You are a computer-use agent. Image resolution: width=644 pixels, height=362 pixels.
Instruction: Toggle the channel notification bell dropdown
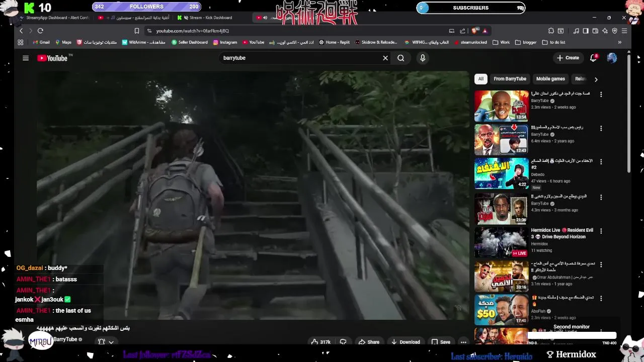coord(106,342)
